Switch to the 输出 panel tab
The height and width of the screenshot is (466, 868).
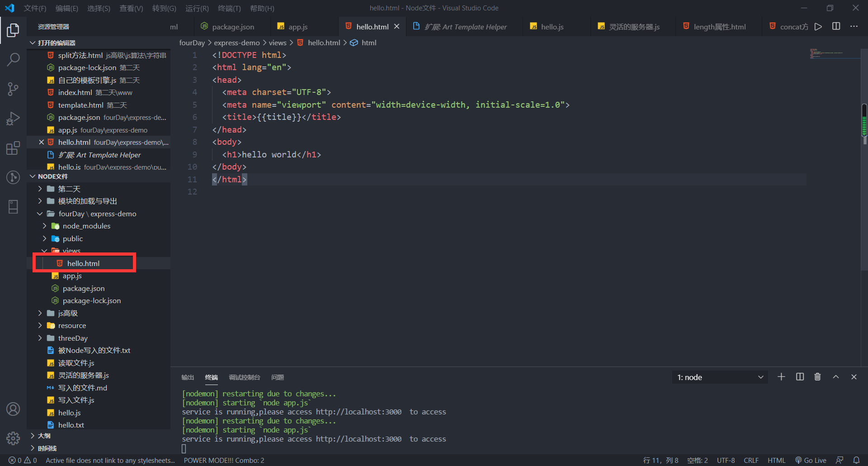coord(188,377)
